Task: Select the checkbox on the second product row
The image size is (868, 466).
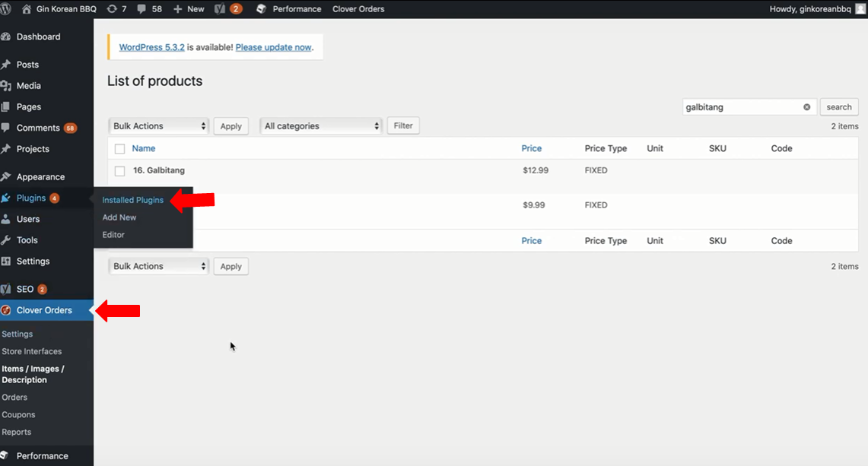Action: pos(119,204)
